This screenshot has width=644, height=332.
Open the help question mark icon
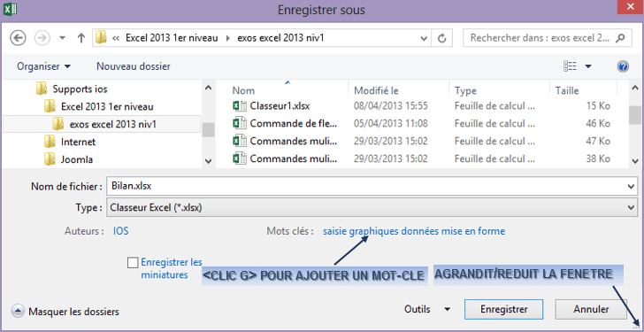[x=623, y=66]
